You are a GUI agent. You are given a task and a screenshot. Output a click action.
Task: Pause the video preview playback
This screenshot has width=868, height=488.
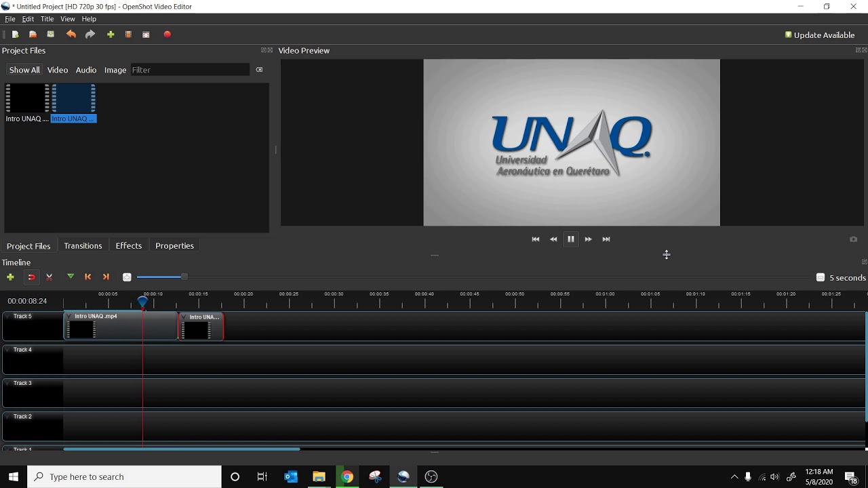click(571, 239)
